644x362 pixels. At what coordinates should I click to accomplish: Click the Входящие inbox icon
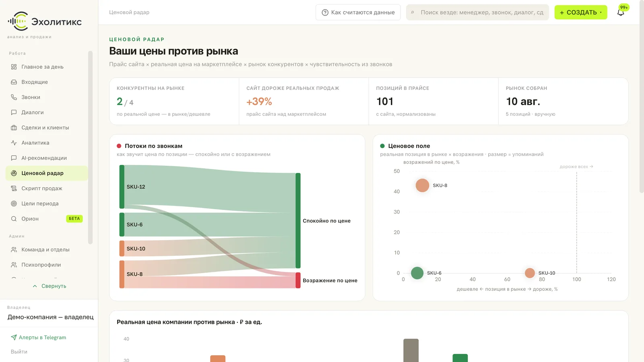pyautogui.click(x=14, y=82)
